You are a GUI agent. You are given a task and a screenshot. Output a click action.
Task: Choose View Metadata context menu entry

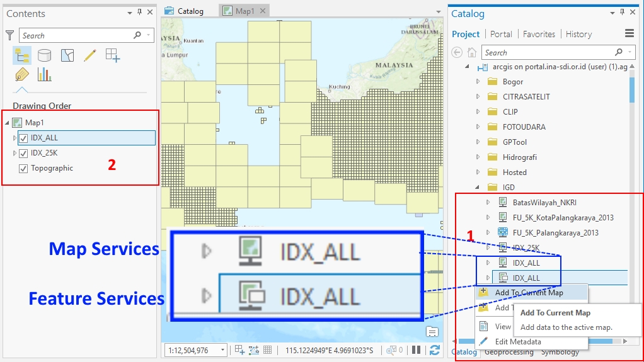[x=495, y=327]
